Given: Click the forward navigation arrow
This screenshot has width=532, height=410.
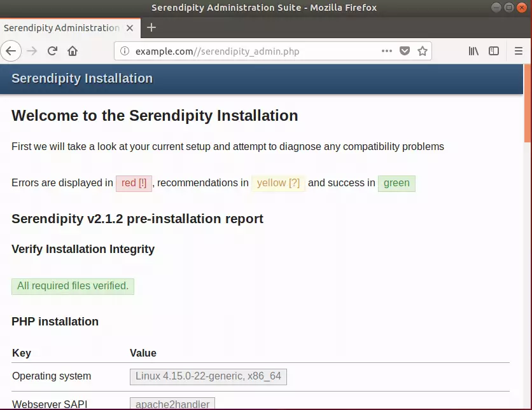Looking at the screenshot, I should coord(32,51).
